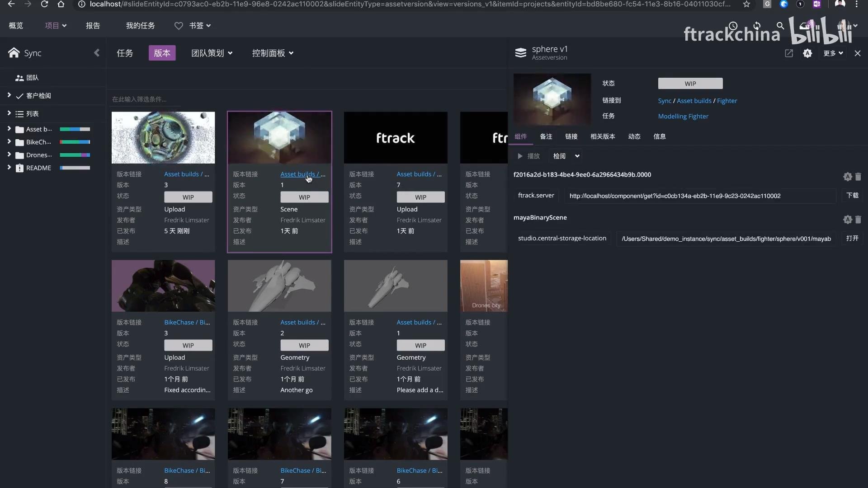Expand the Asset b... folder

point(9,129)
